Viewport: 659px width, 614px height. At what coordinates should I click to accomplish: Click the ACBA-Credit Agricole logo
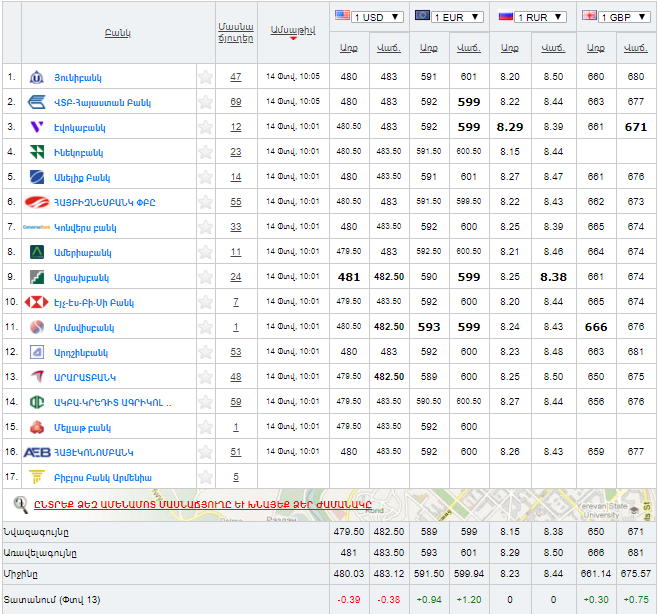(37, 402)
